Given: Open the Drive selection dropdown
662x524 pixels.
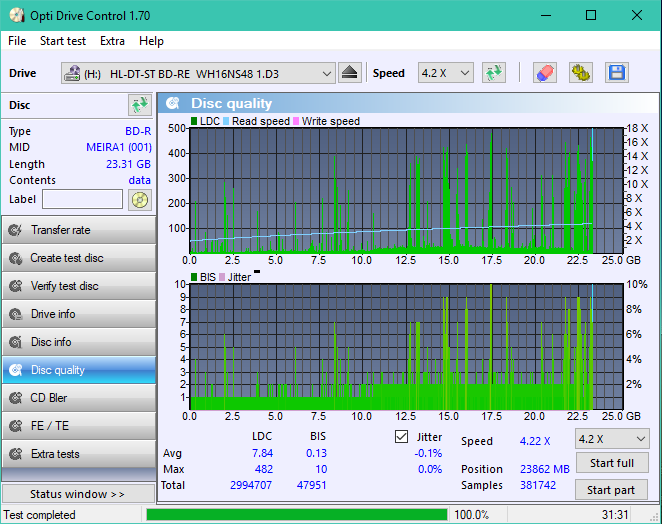Looking at the screenshot, I should [198, 73].
